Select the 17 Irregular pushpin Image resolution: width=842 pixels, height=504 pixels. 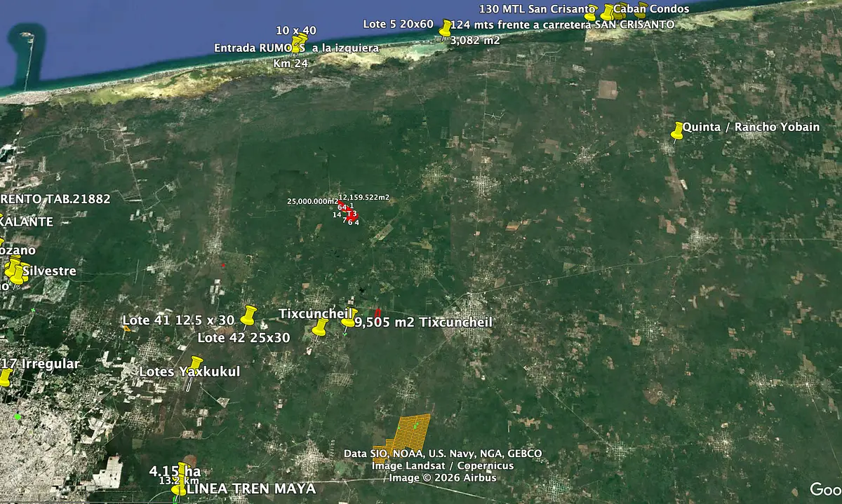5,377
